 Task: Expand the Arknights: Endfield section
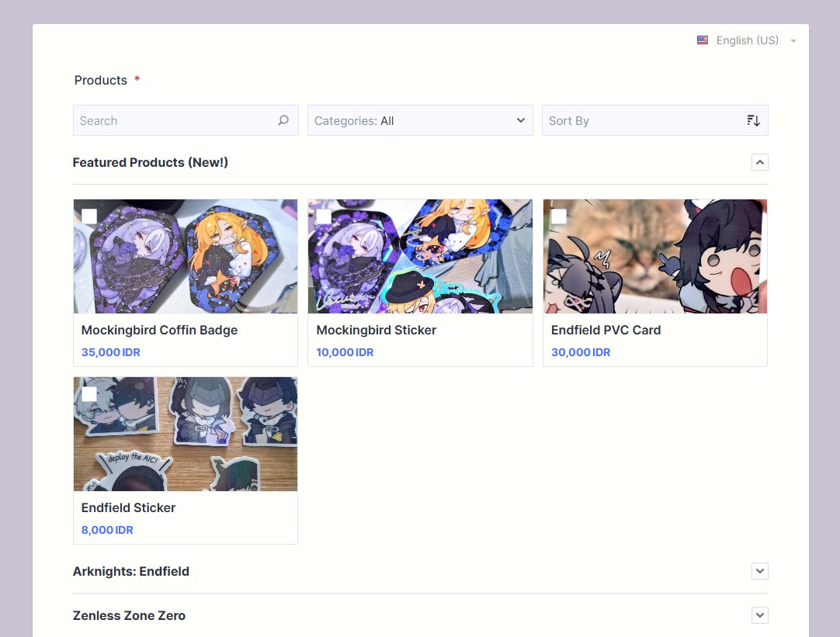(x=759, y=571)
